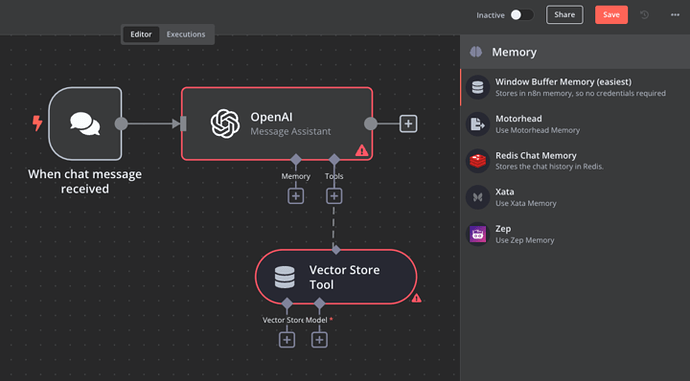This screenshot has width=690, height=381.
Task: Click 'Use Zep Memory' description
Action: (525, 240)
